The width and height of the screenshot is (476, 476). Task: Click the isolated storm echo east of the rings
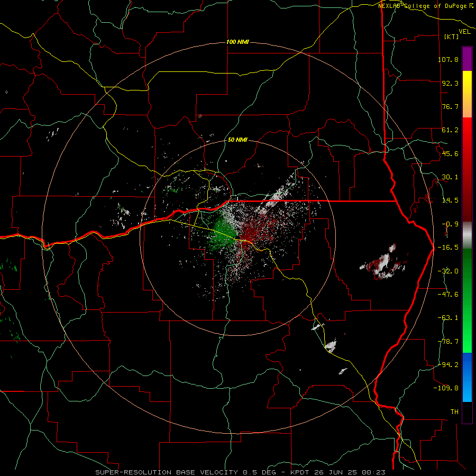(x=383, y=262)
